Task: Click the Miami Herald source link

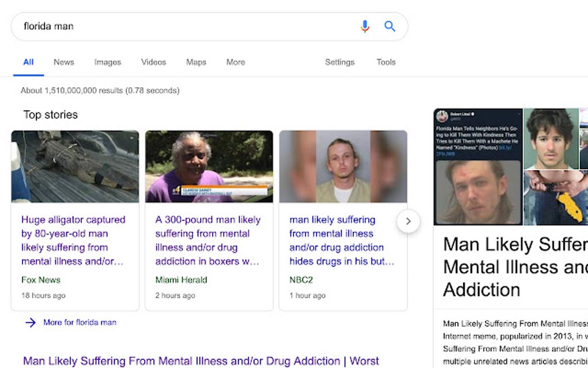Action: [180, 280]
